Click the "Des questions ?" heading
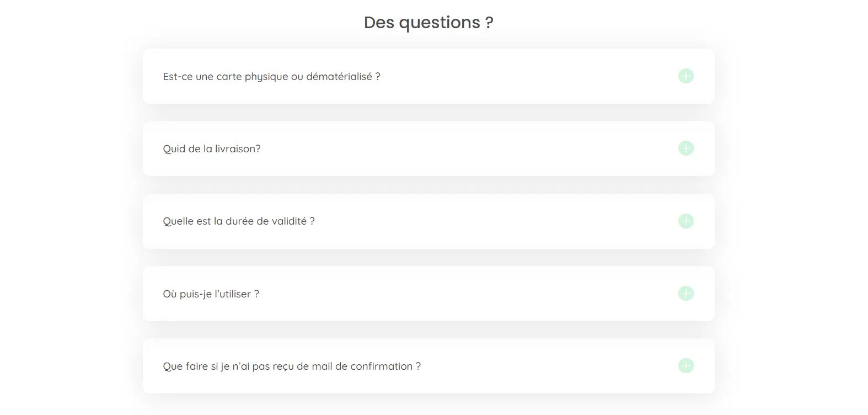This screenshot has width=868, height=415. coord(428,23)
